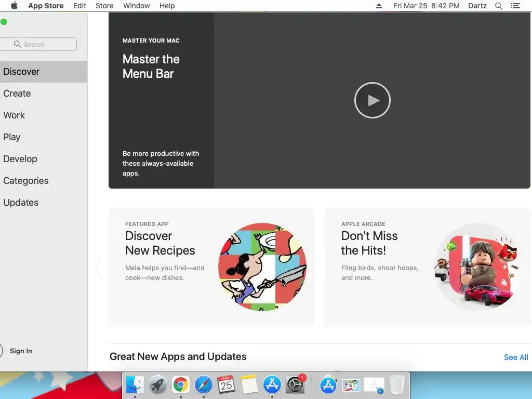Click the previous arrow left of cards

[98, 267]
